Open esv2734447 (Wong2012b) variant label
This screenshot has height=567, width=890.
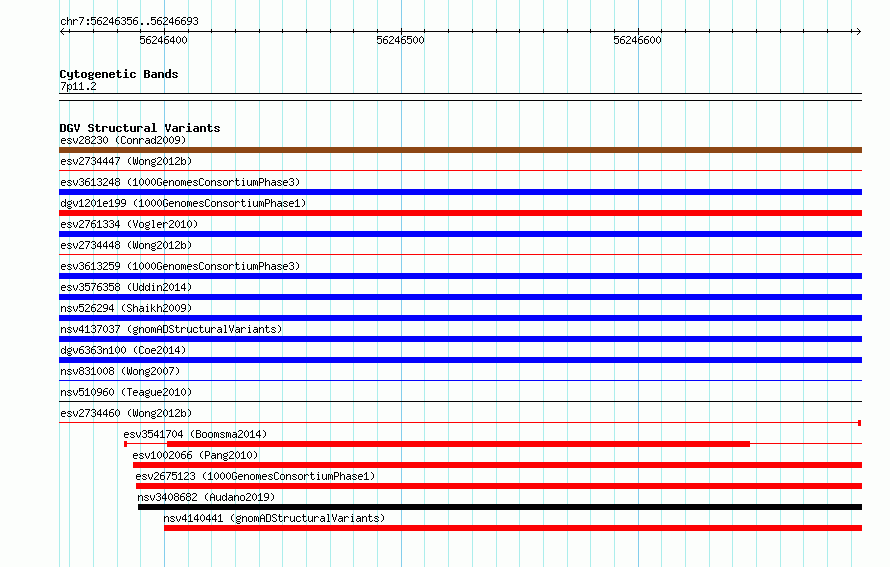click(126, 161)
